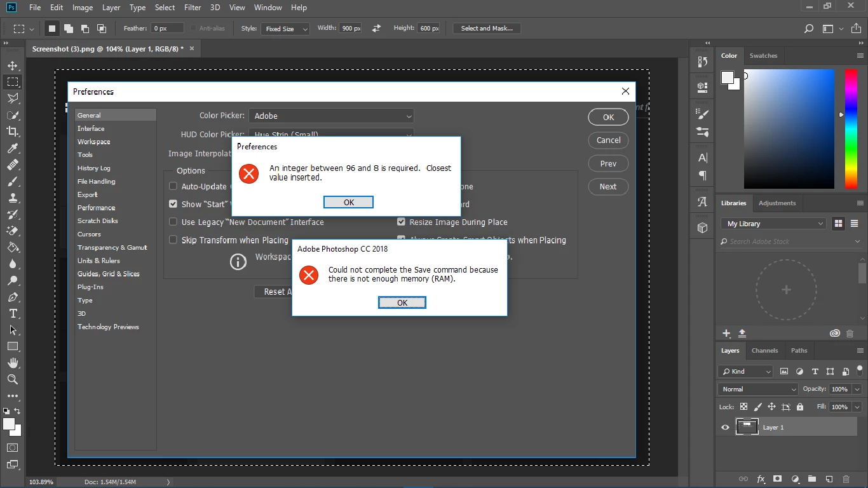Open the layer Kind filter dropdown
868x488 pixels.
[745, 372]
